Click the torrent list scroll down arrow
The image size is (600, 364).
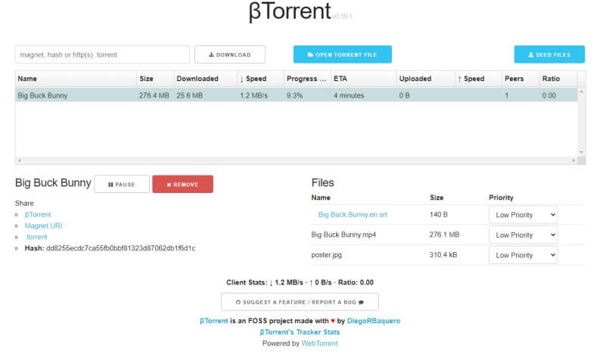[581, 152]
